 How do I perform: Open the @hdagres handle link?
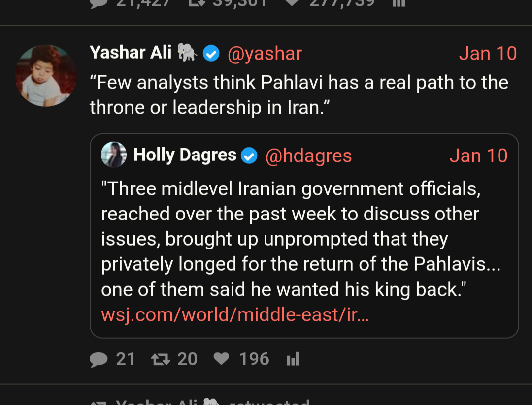[x=308, y=156]
